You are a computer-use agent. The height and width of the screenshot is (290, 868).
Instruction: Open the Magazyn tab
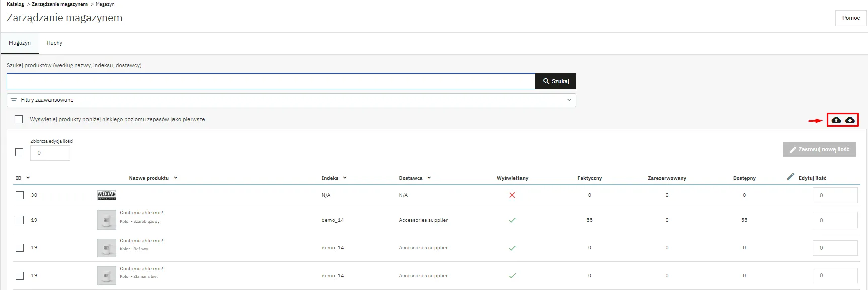click(x=20, y=43)
